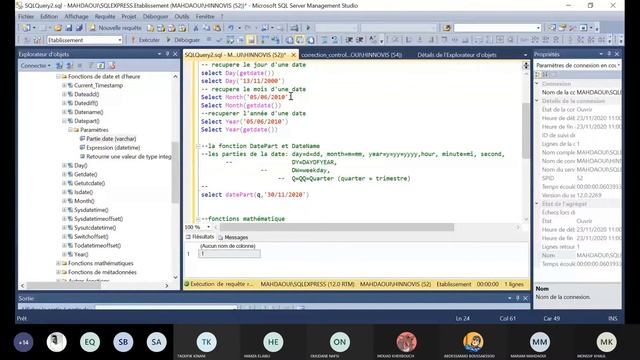Screen dimensions: 640x360
Task: Select the Year() function item
Action: click(x=81, y=254)
